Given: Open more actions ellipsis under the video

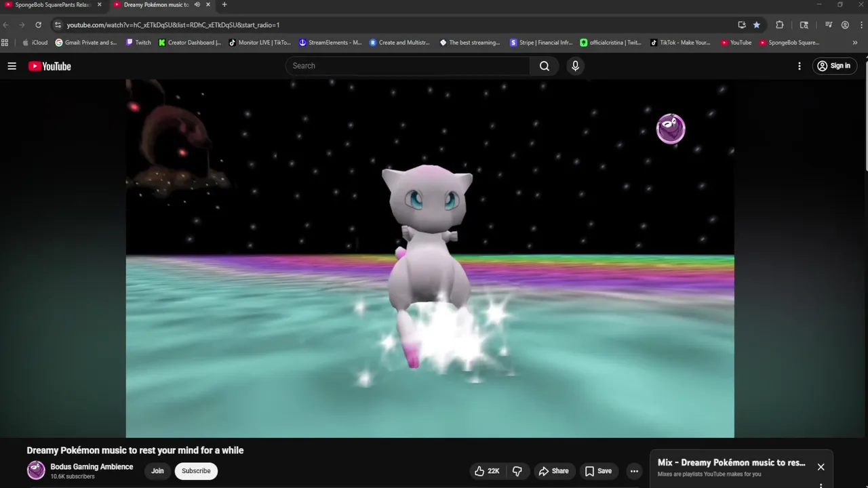Looking at the screenshot, I should tap(634, 471).
